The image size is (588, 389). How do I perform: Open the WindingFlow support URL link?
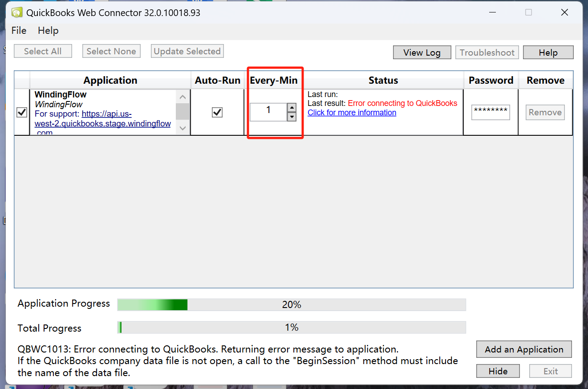(103, 123)
